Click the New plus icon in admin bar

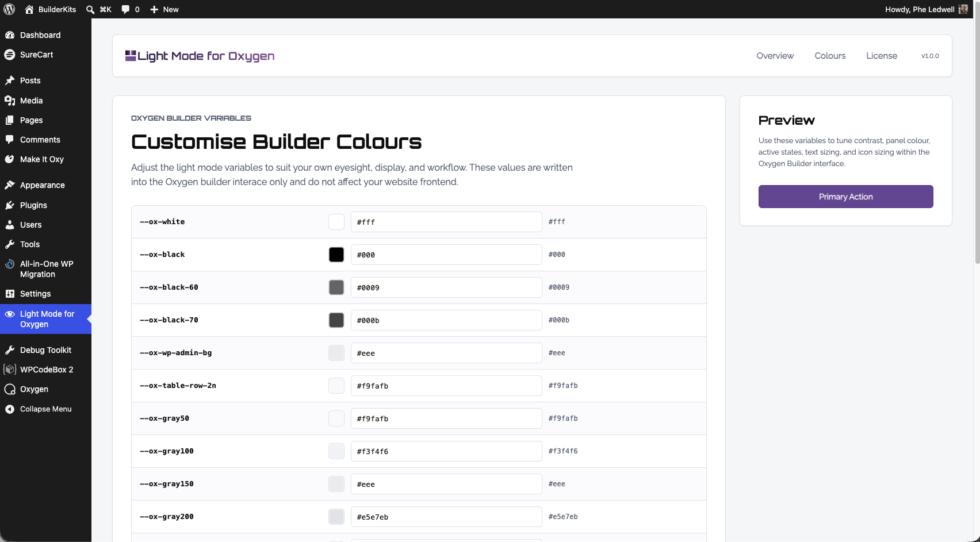click(x=154, y=9)
